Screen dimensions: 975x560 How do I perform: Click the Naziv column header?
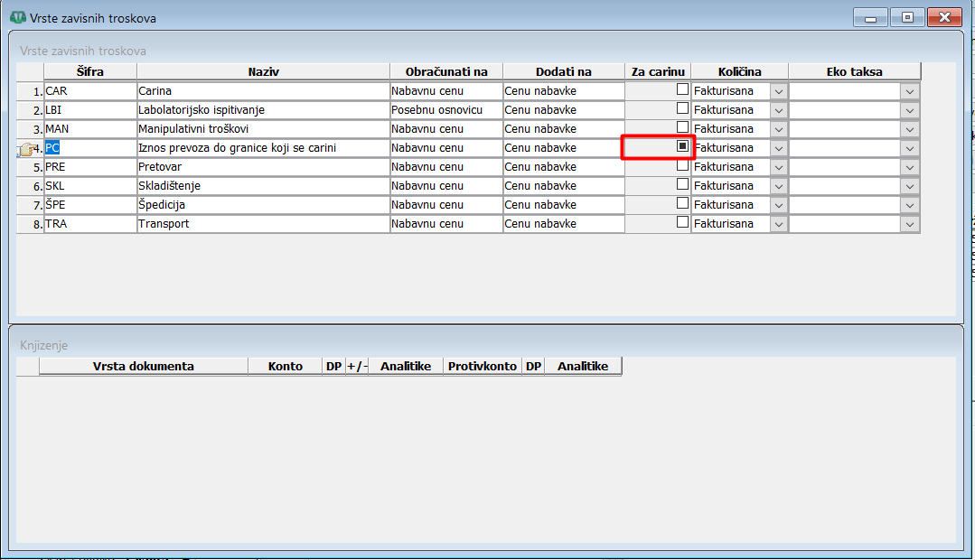coord(263,71)
